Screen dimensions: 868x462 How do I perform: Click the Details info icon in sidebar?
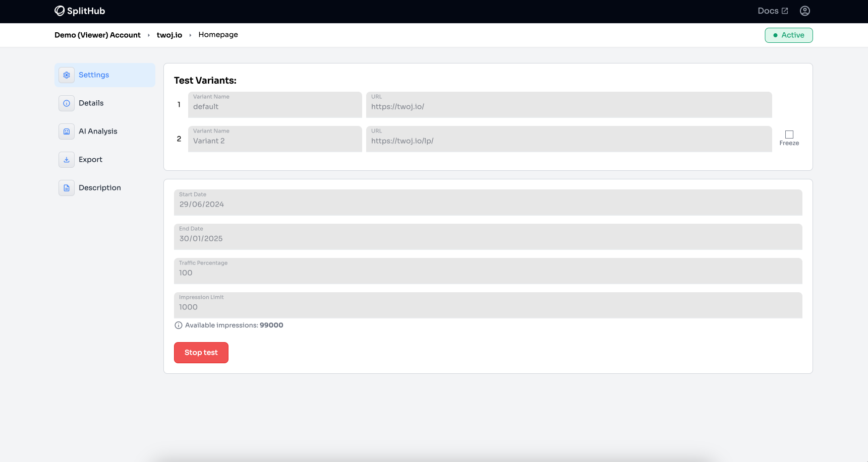[67, 103]
